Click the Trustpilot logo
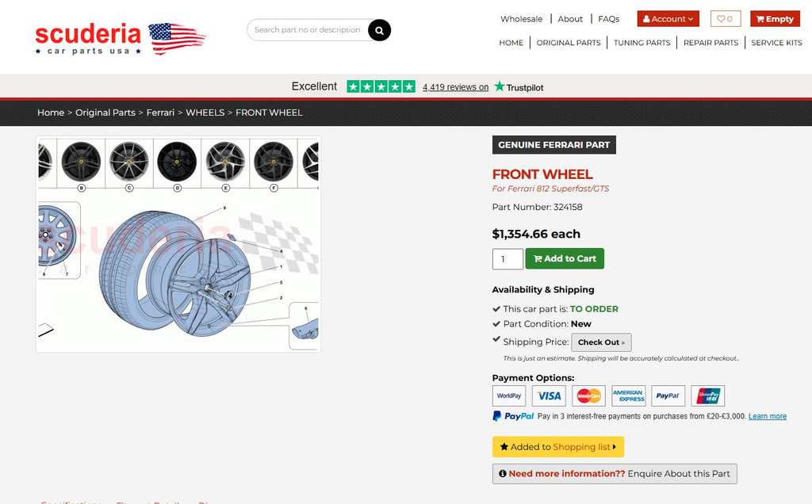The height and width of the screenshot is (504, 812). pyautogui.click(x=519, y=87)
